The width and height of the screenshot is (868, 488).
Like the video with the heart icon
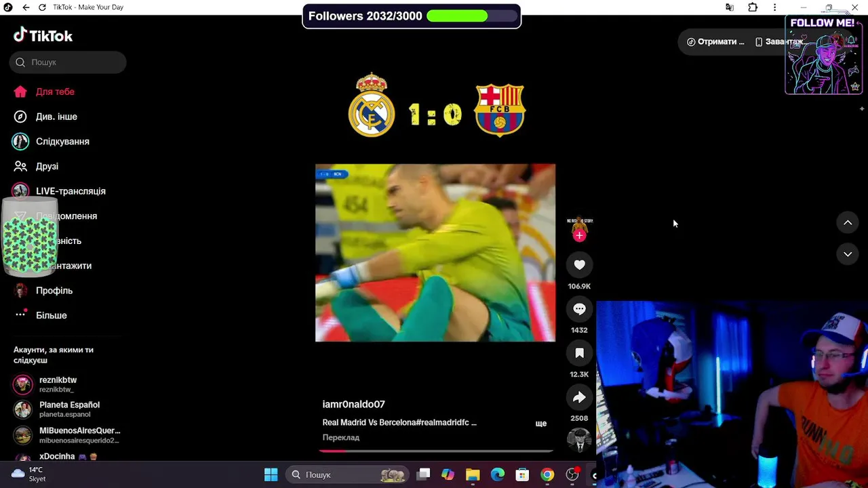click(x=579, y=265)
